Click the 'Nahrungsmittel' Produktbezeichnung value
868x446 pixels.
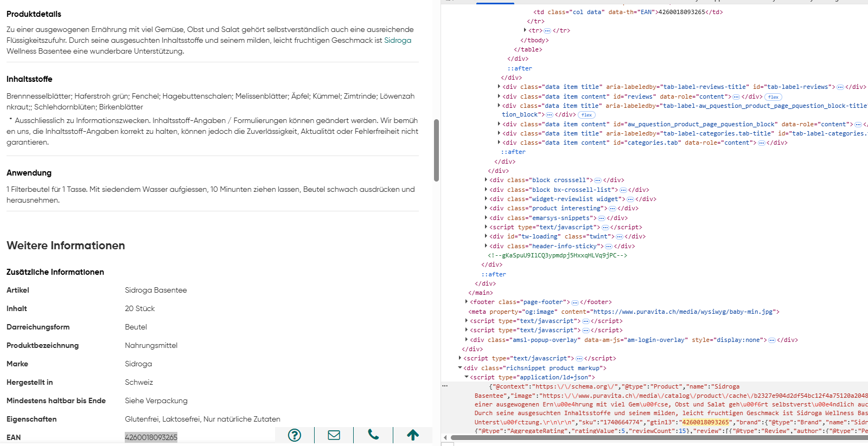click(151, 345)
